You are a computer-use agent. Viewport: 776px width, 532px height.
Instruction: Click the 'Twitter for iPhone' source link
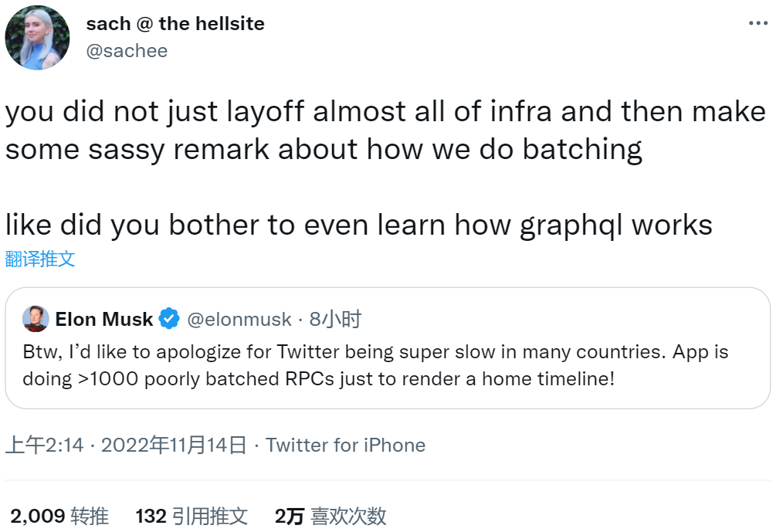345,446
